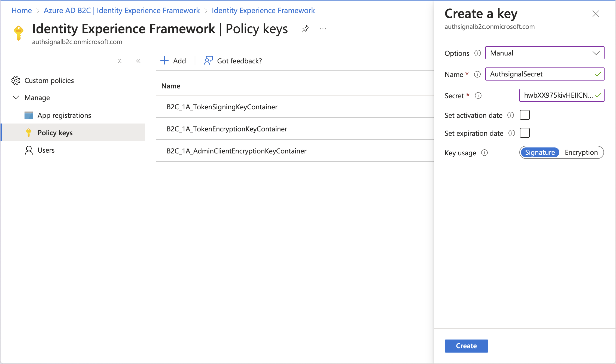The width and height of the screenshot is (616, 364).
Task: Open B2C_1A_AdminClientEncryptionKeyContainer key
Action: (x=236, y=151)
